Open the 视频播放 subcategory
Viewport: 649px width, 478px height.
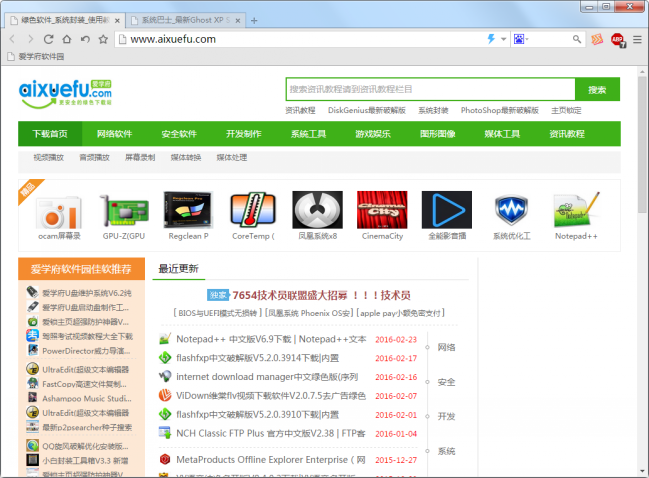coord(49,157)
